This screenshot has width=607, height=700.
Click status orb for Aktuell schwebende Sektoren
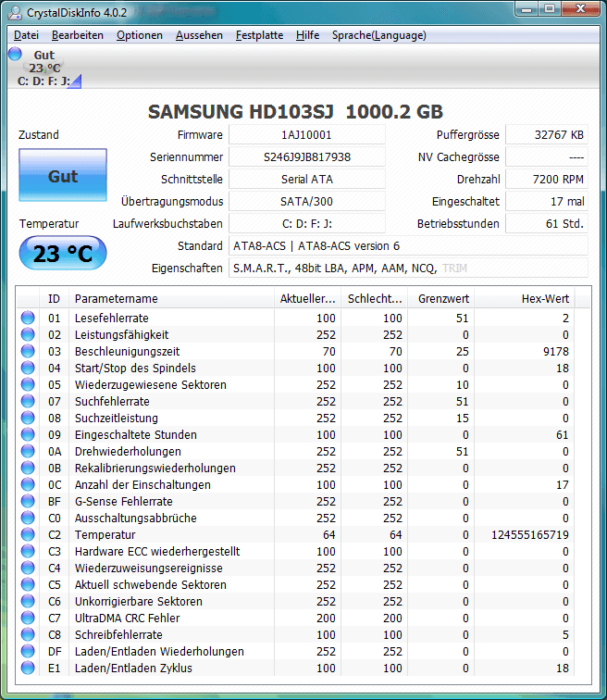coord(28,584)
